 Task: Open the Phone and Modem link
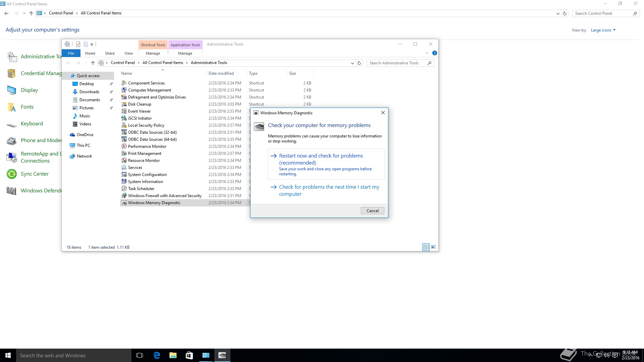(41, 140)
